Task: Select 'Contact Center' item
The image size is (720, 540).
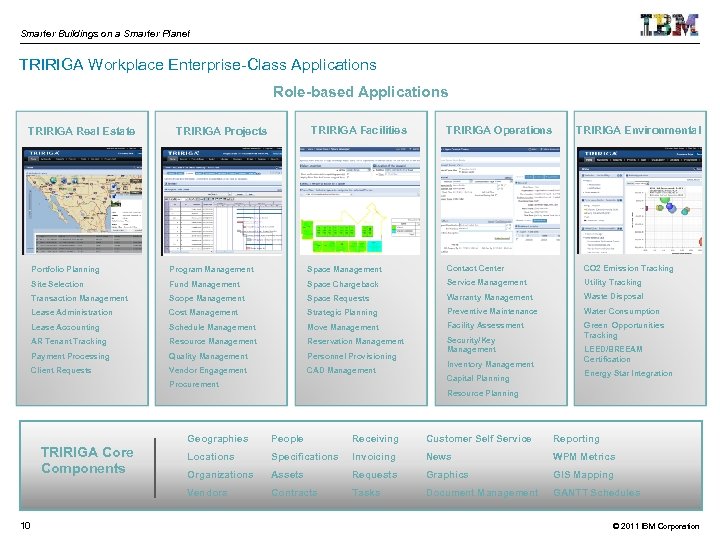Action: pos(475,268)
